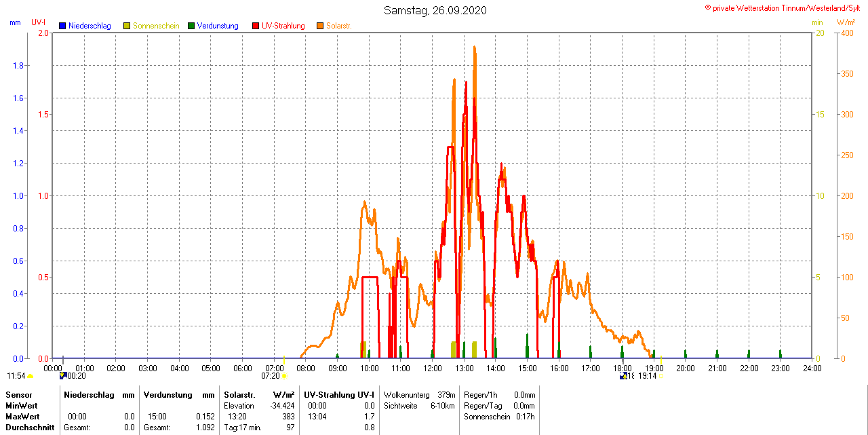Click the Wolkenunterg 379m entry
The height and width of the screenshot is (435, 868).
point(420,395)
